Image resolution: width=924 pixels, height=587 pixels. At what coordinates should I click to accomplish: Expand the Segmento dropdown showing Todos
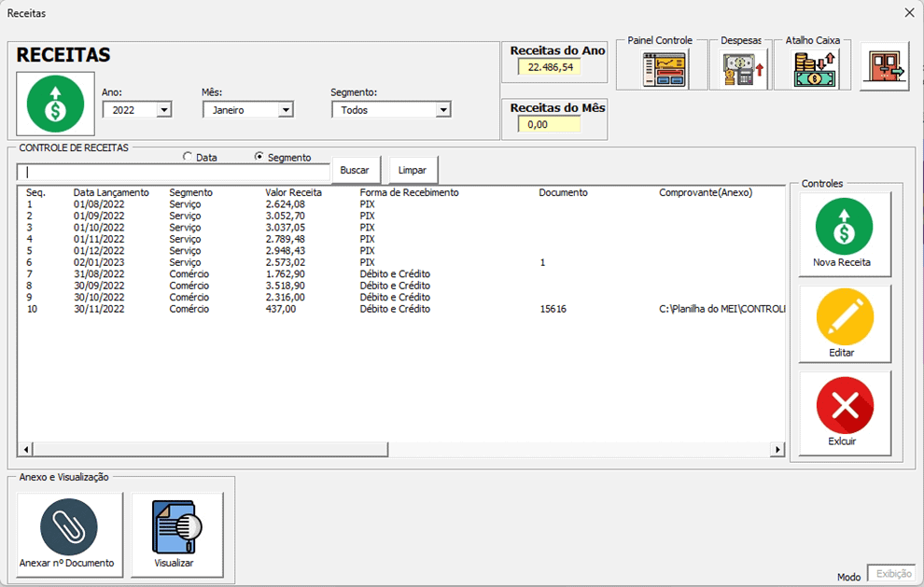point(445,109)
